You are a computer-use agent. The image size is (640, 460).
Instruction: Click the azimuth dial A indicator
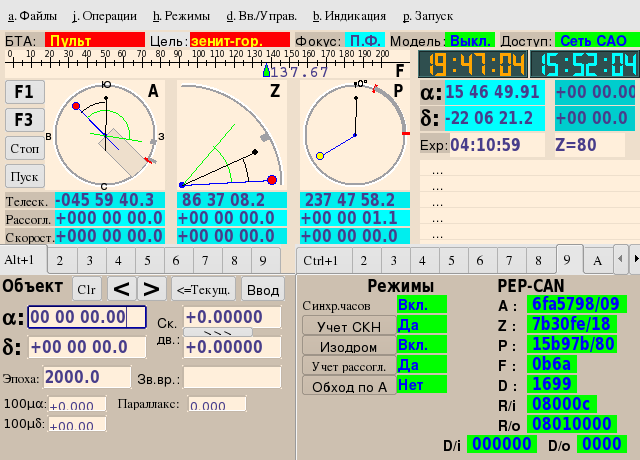tap(105, 136)
